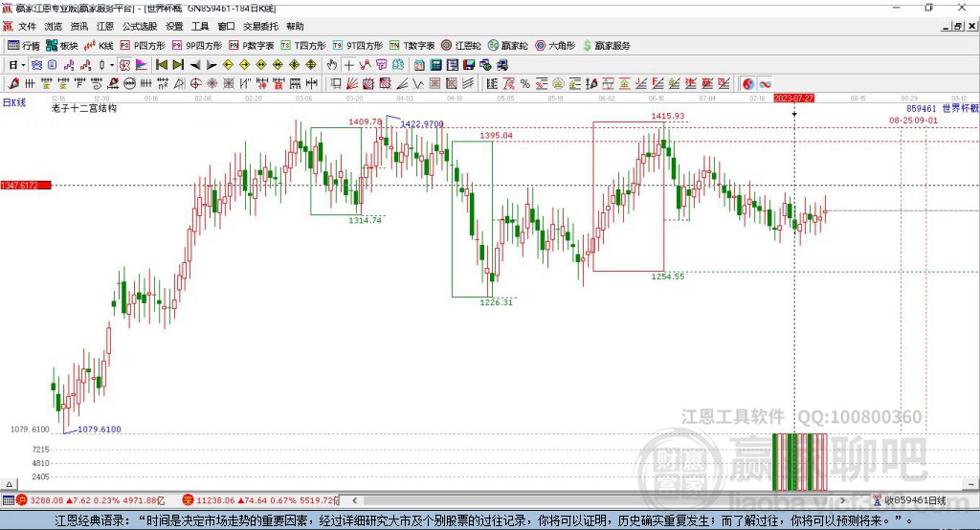Open the 9P四方形 tool
This screenshot has width=980, height=530.
[197, 46]
